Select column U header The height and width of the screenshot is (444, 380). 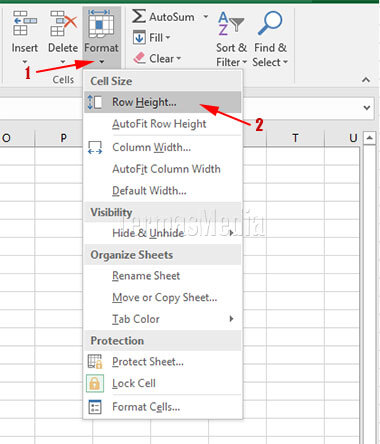coord(342,138)
